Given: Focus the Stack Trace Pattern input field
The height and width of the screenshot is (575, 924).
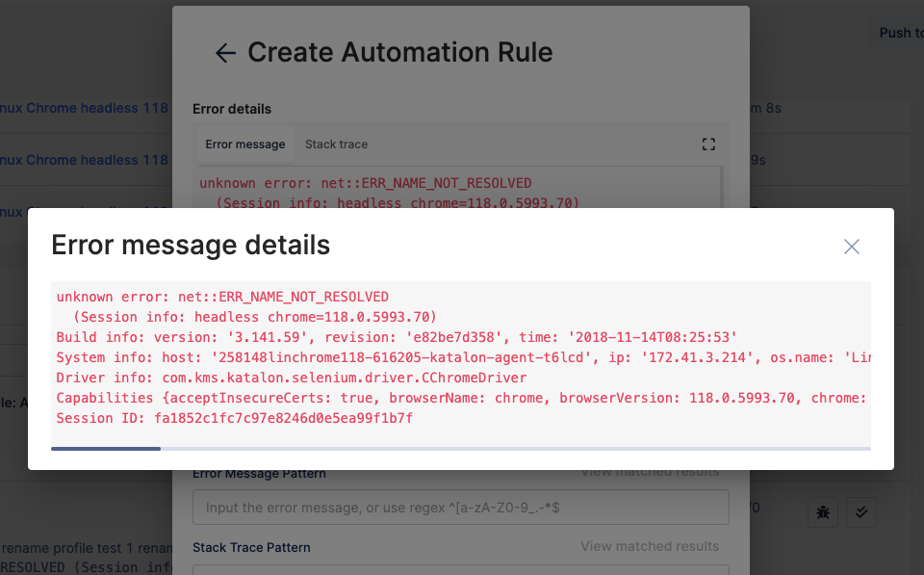Looking at the screenshot, I should point(460,570).
